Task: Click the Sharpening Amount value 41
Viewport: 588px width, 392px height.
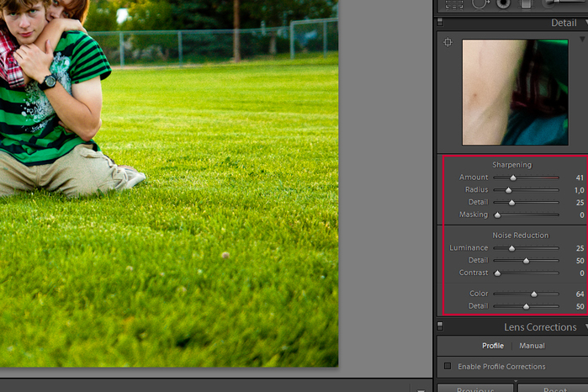Action: click(x=580, y=177)
